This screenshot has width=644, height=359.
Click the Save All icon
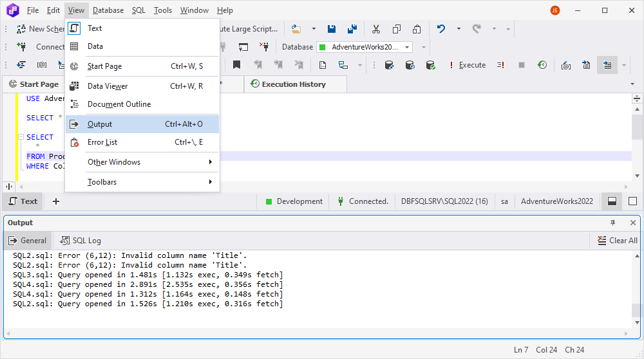click(x=352, y=29)
